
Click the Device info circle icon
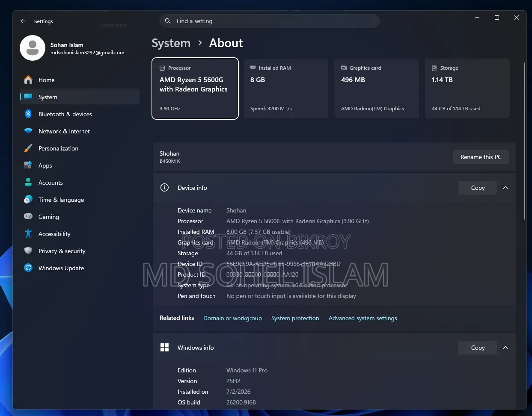(164, 188)
